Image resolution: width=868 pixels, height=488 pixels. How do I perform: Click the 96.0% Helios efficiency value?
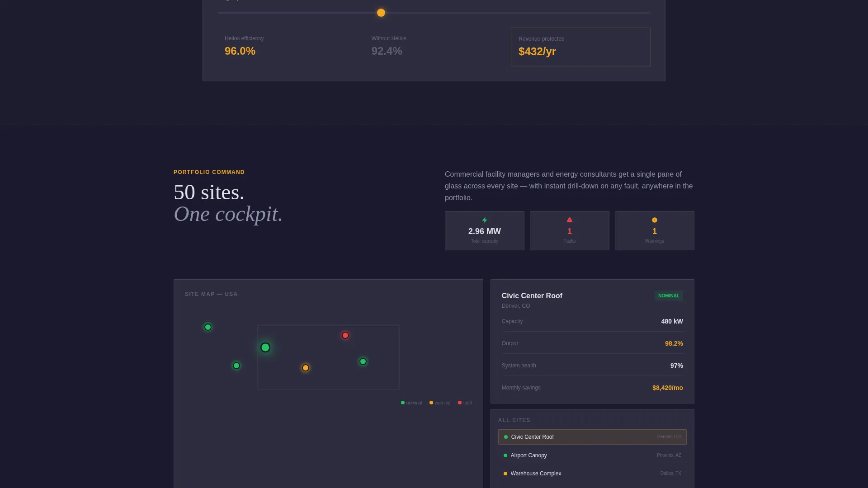[240, 51]
